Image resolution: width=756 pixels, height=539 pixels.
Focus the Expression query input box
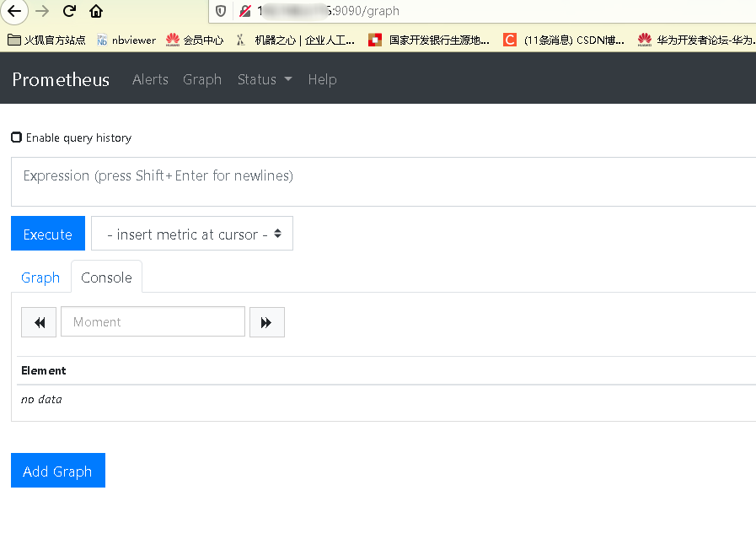tap(383, 182)
